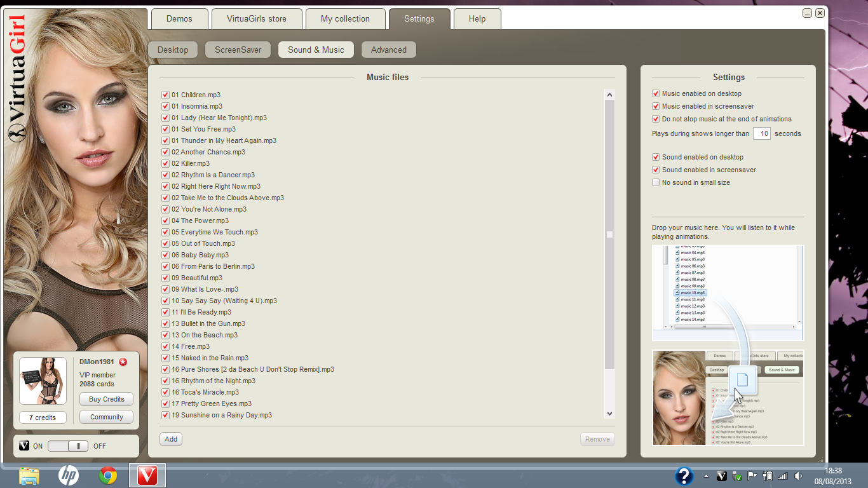
Task: Select 16 Toca's Miracle.mp3
Action: [x=205, y=392]
